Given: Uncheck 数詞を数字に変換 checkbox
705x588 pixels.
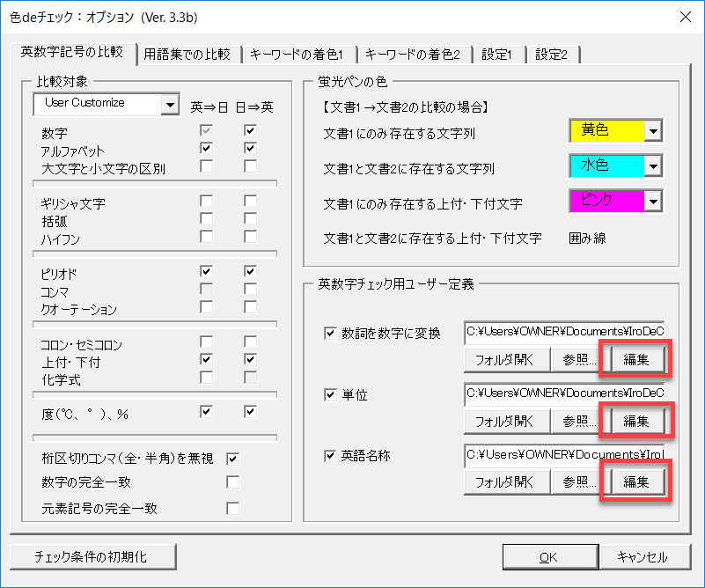Looking at the screenshot, I should tap(331, 333).
